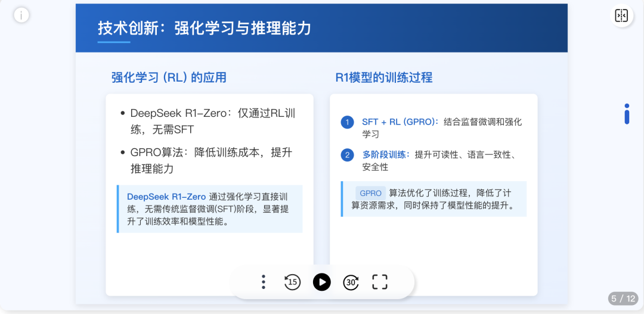The width and height of the screenshot is (644, 314).
Task: Click the numbered circle 1 step marker
Action: [347, 122]
